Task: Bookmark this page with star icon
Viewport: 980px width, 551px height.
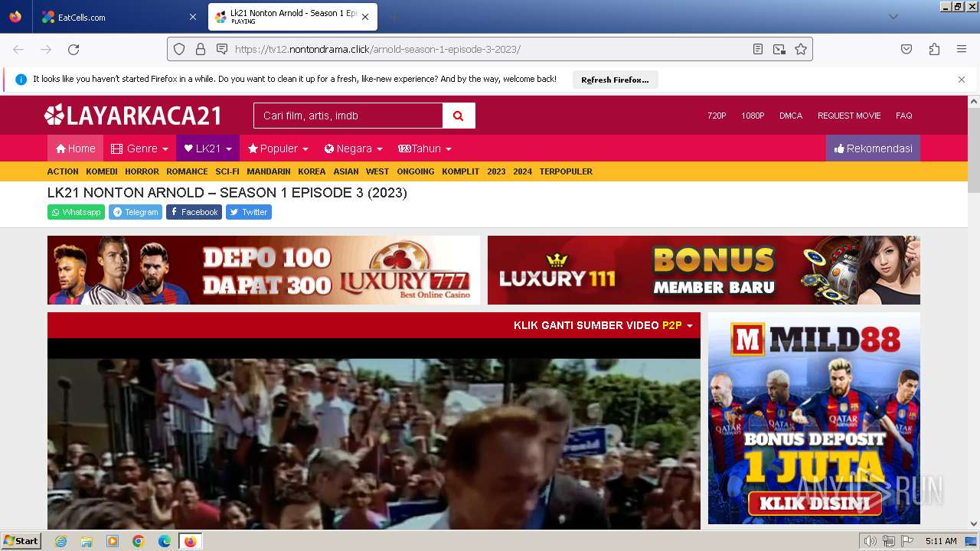Action: coord(801,49)
